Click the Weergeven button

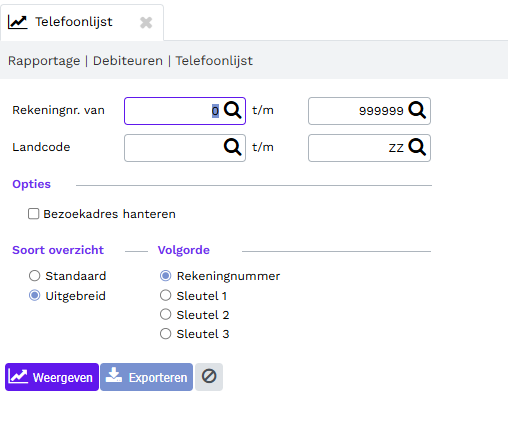click(x=52, y=377)
